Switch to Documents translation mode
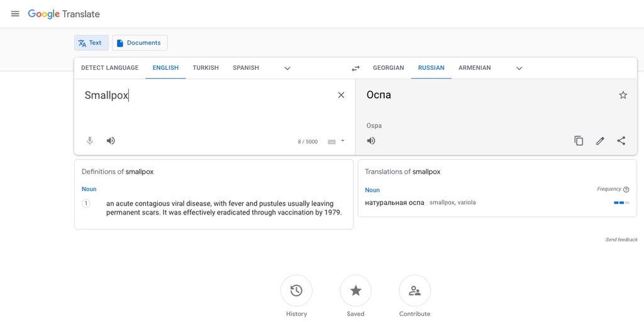Screen dimensions: 644x322 pyautogui.click(x=140, y=43)
